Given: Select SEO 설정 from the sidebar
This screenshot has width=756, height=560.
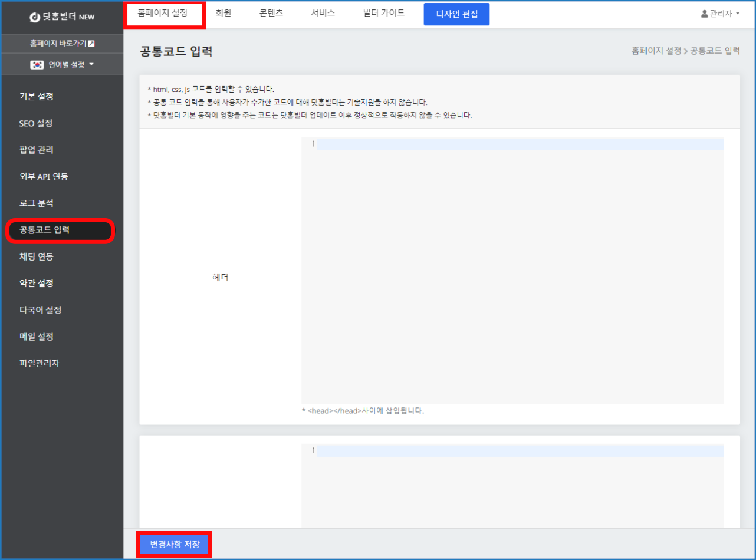Looking at the screenshot, I should [34, 123].
